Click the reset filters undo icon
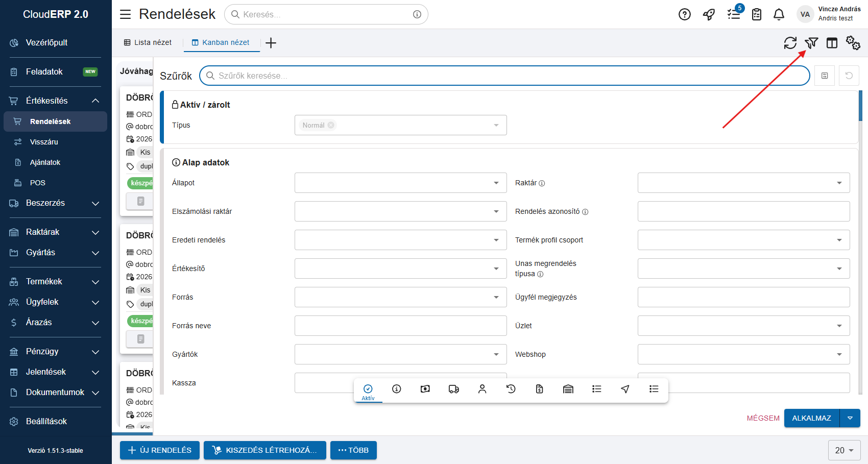The width and height of the screenshot is (868, 464). (849, 76)
